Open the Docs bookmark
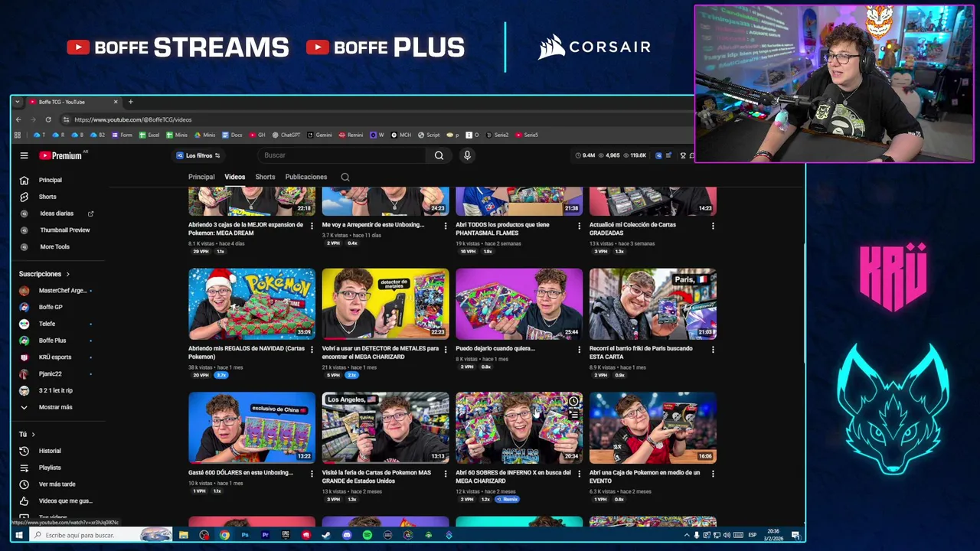The height and width of the screenshot is (551, 980). click(232, 135)
